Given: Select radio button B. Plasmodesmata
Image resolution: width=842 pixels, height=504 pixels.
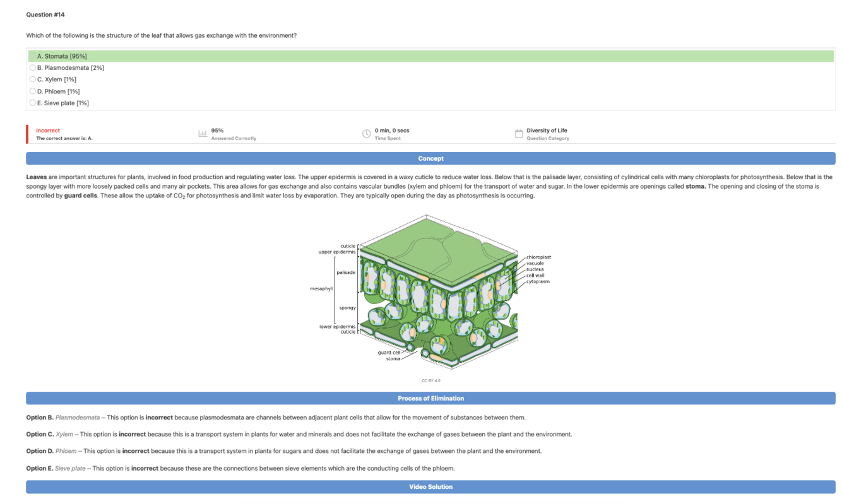Looking at the screenshot, I should [x=33, y=67].
